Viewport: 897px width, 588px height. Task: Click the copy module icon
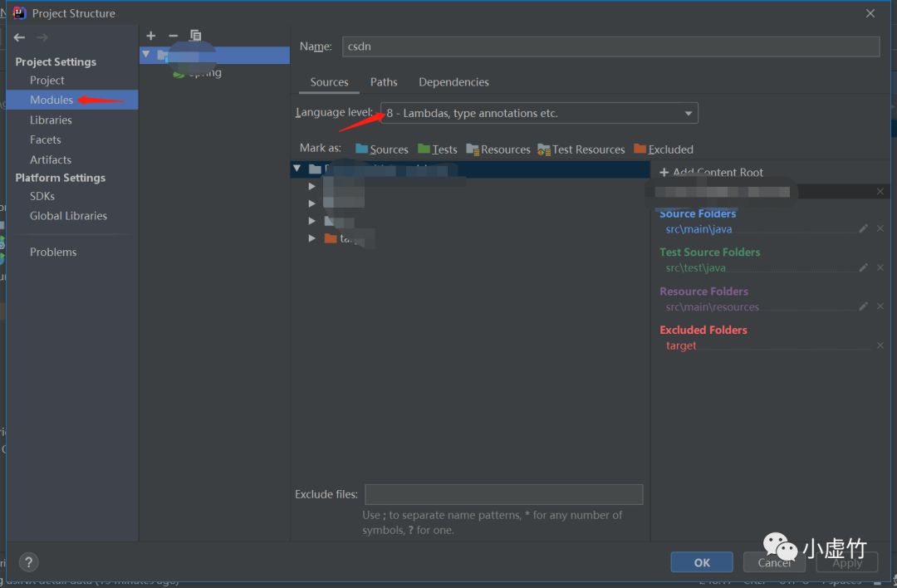[195, 36]
